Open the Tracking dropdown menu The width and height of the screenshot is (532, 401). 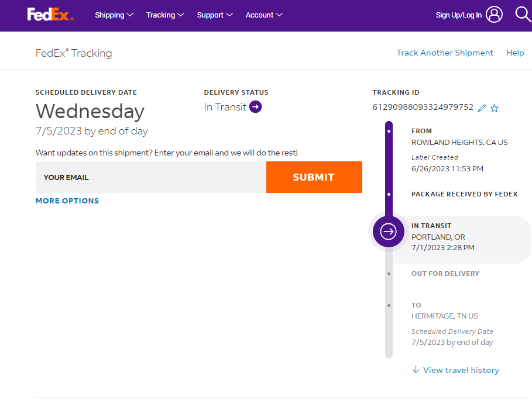165,15
